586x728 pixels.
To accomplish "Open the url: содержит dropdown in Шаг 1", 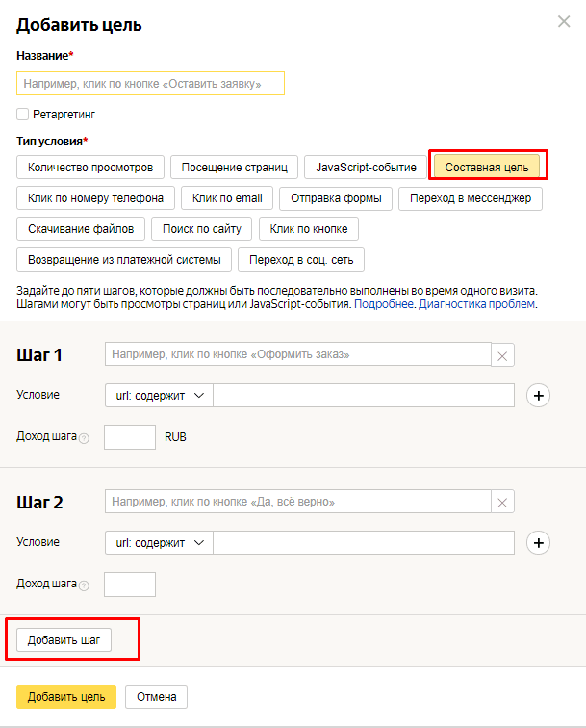I will [159, 396].
